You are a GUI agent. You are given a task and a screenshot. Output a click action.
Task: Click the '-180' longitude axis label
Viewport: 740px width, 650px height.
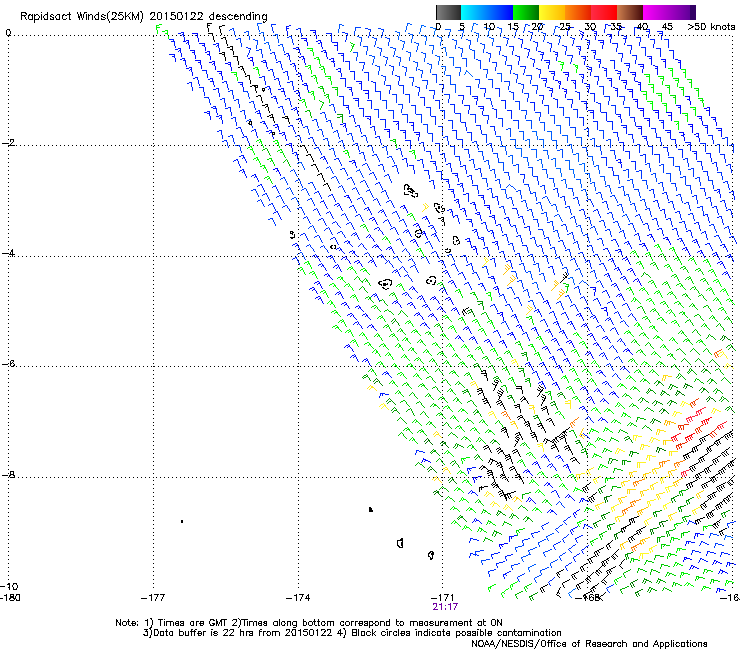tap(10, 598)
